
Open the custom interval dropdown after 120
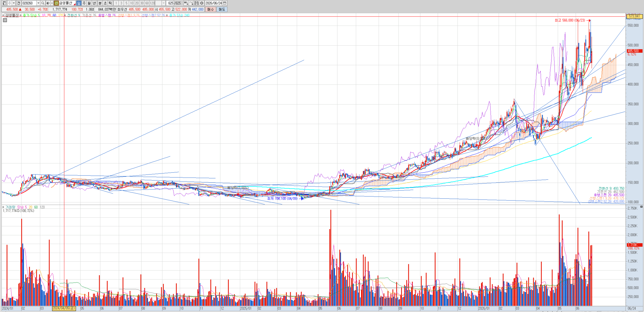[x=163, y=3]
